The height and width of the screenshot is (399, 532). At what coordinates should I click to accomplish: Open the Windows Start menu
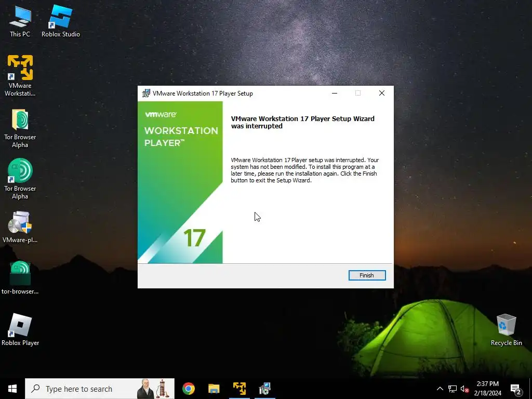click(12, 389)
